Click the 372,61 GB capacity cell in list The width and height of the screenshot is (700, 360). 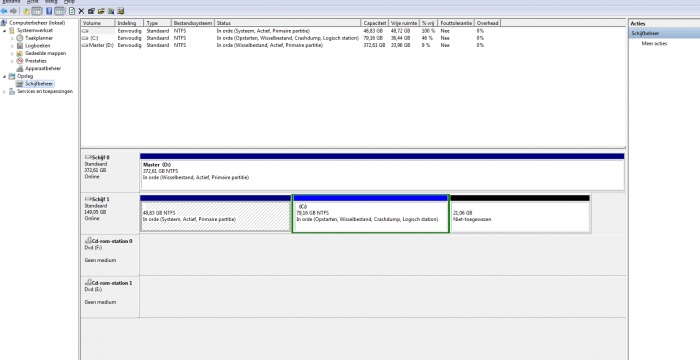tap(374, 46)
